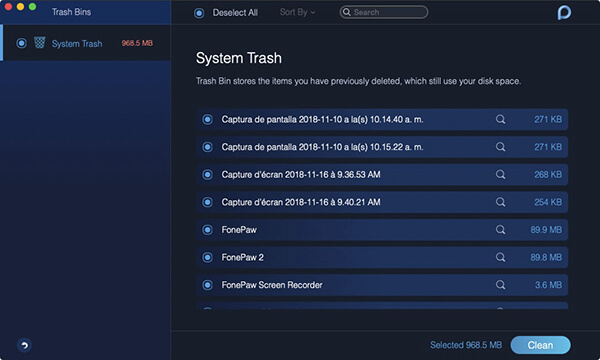Image resolution: width=600 pixels, height=360 pixels.
Task: Open the app logo icon at top right
Action: 564,13
